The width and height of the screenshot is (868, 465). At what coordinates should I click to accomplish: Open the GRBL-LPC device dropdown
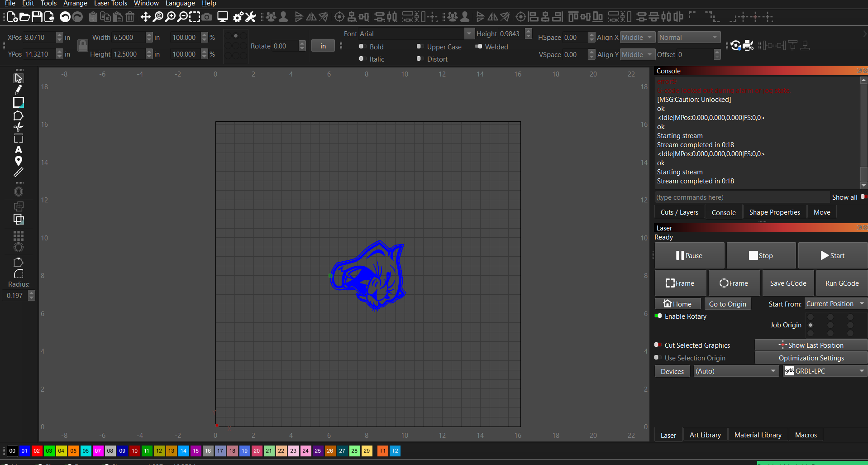(x=825, y=371)
